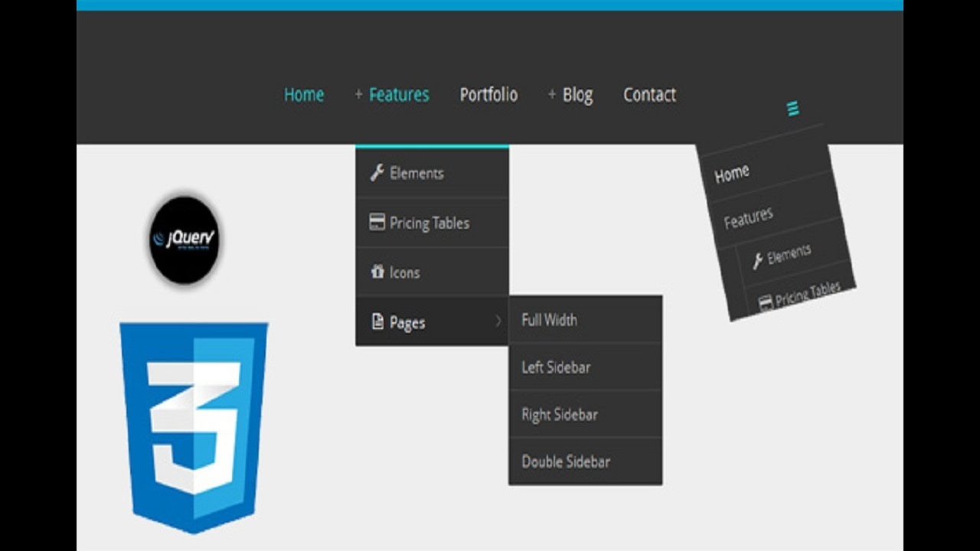Image resolution: width=980 pixels, height=551 pixels.
Task: Click the teal hamburger menu icon
Action: point(793,109)
